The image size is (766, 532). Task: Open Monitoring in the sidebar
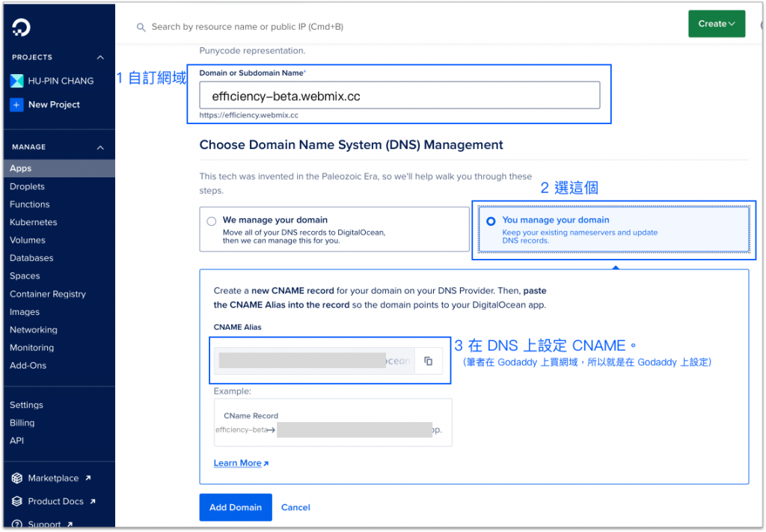pyautogui.click(x=31, y=347)
